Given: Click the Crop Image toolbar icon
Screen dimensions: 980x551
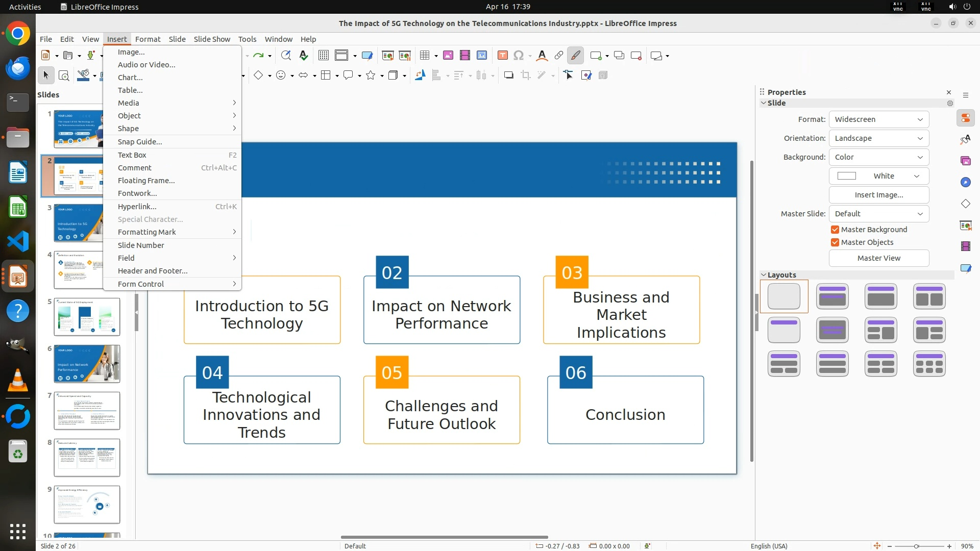Looking at the screenshot, I should click(x=526, y=76).
